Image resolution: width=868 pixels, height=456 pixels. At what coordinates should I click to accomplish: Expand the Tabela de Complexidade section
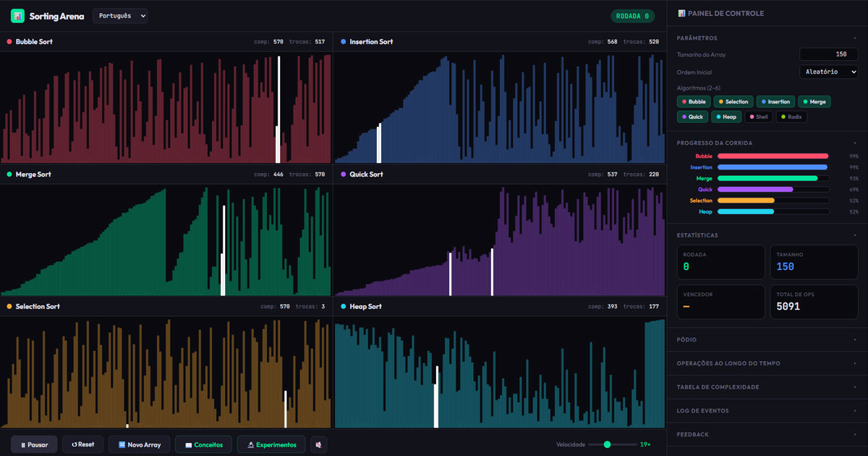[x=766, y=387]
